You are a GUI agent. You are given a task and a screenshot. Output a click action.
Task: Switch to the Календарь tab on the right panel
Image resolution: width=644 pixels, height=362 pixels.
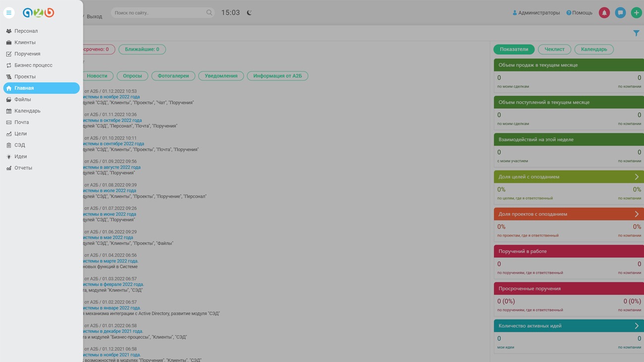593,50
